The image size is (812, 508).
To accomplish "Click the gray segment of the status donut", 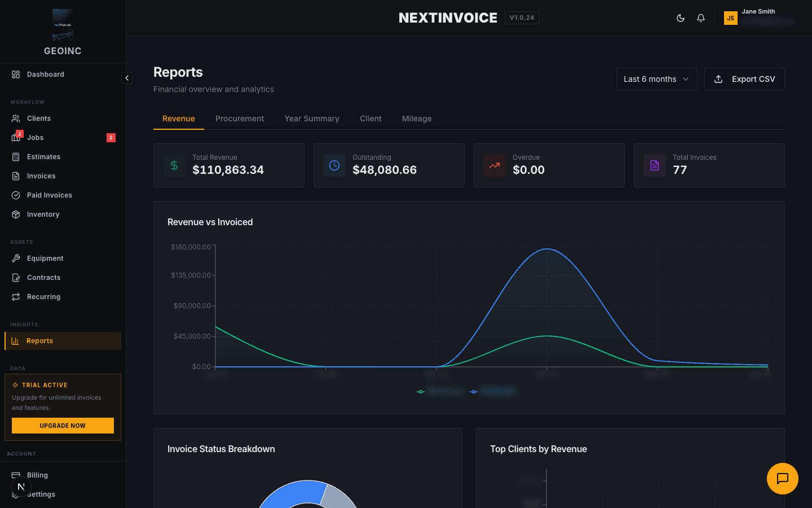I will (x=339, y=497).
